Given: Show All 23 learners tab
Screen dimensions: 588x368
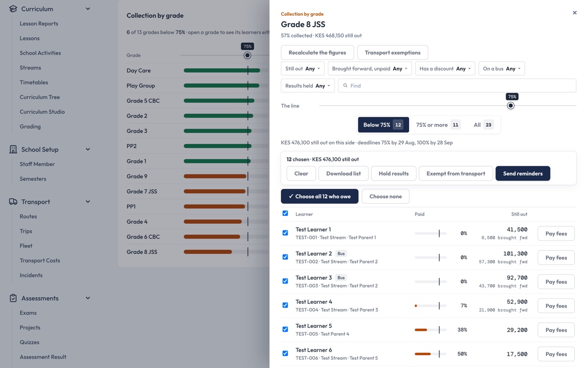Looking at the screenshot, I should tap(483, 125).
